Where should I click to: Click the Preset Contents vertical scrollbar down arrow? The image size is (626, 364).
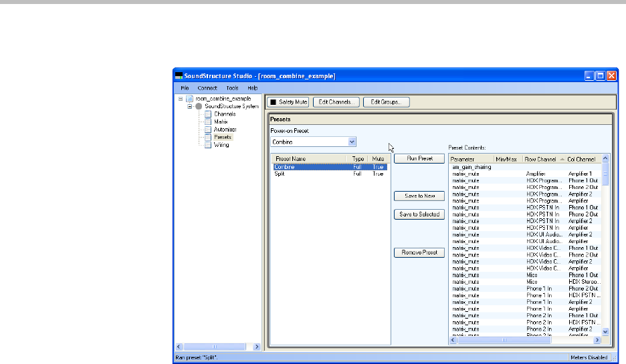coord(606,331)
